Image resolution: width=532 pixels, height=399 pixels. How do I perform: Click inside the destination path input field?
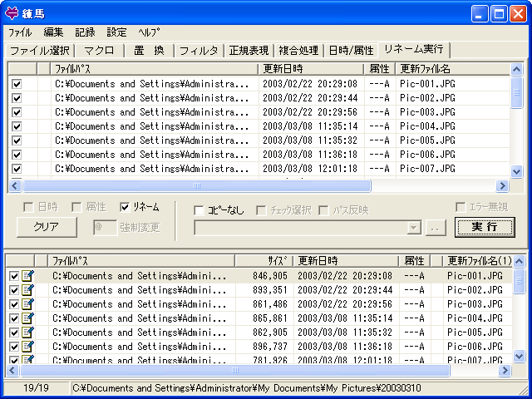click(301, 228)
